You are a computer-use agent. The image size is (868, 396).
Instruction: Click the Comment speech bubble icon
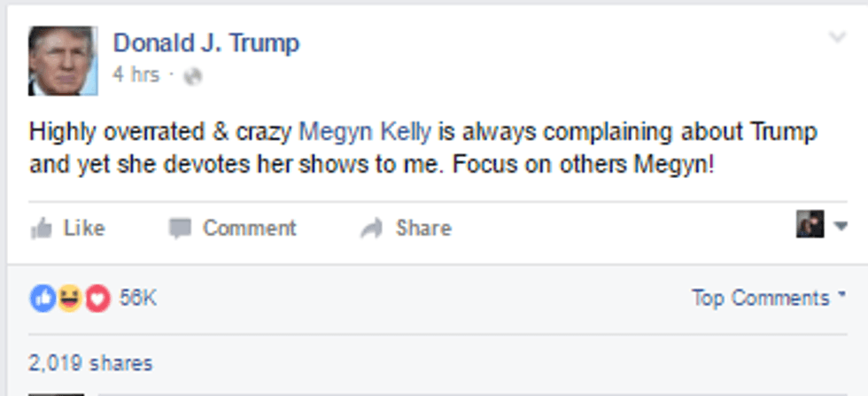pos(181,229)
